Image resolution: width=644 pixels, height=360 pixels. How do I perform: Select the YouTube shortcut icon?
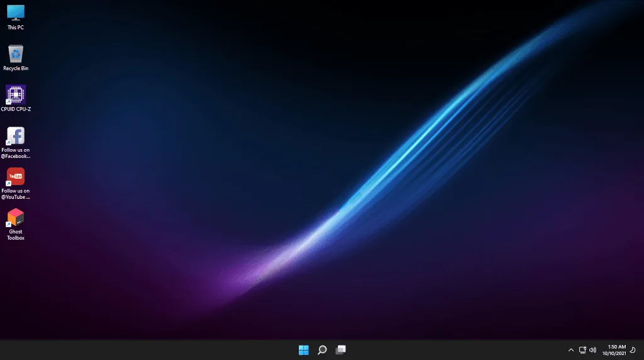click(16, 176)
